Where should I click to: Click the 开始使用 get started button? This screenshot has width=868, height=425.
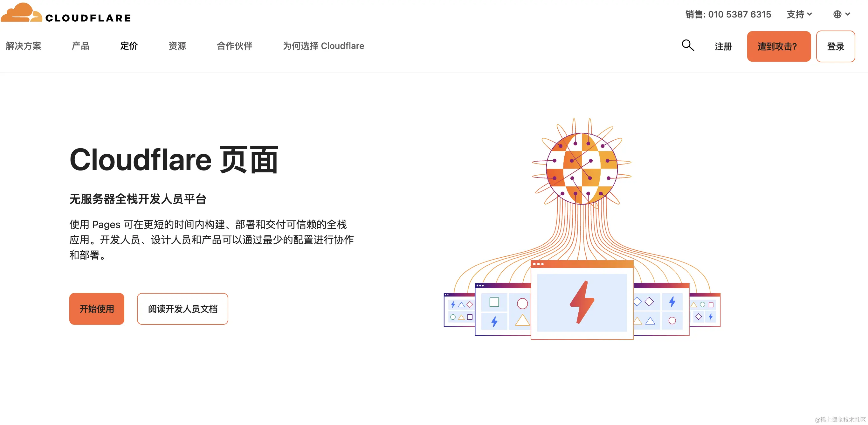[97, 309]
